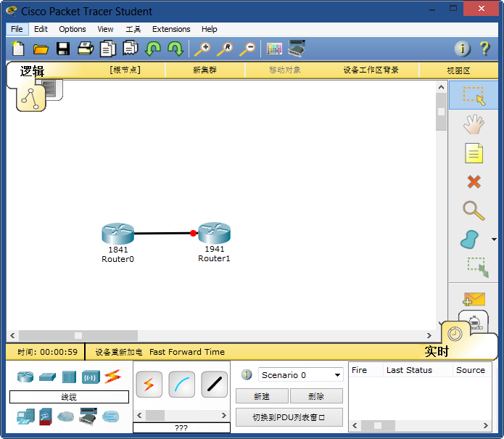504x439 pixels.
Task: Select the Connections lightning category
Action: click(112, 377)
